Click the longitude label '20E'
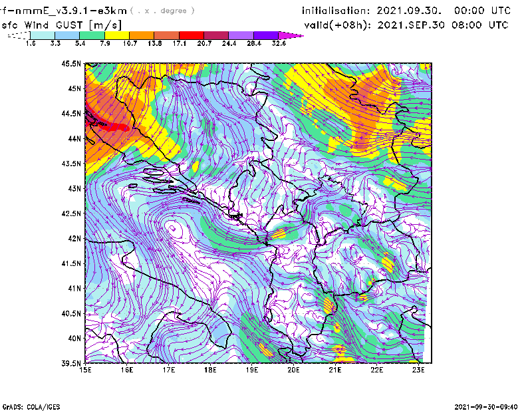 click(x=293, y=370)
